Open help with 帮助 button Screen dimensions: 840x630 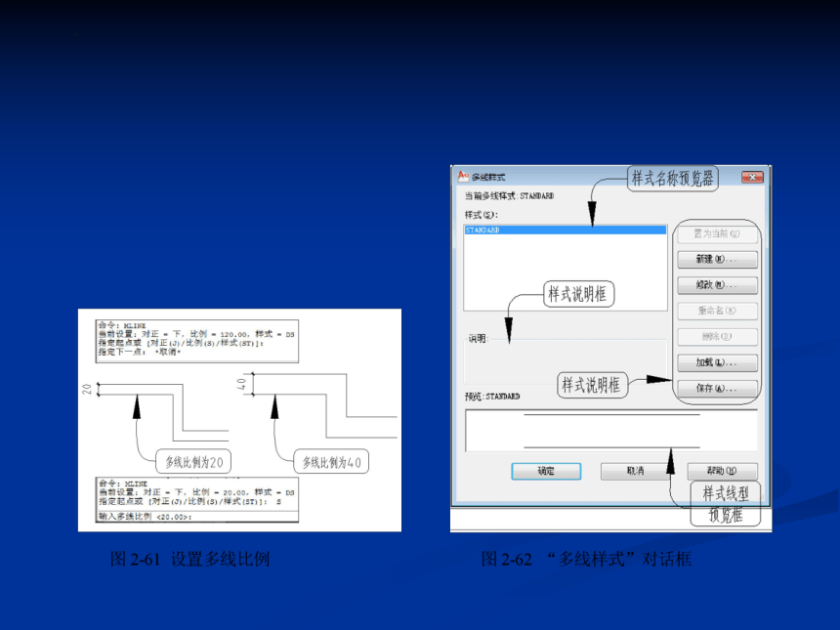[722, 471]
